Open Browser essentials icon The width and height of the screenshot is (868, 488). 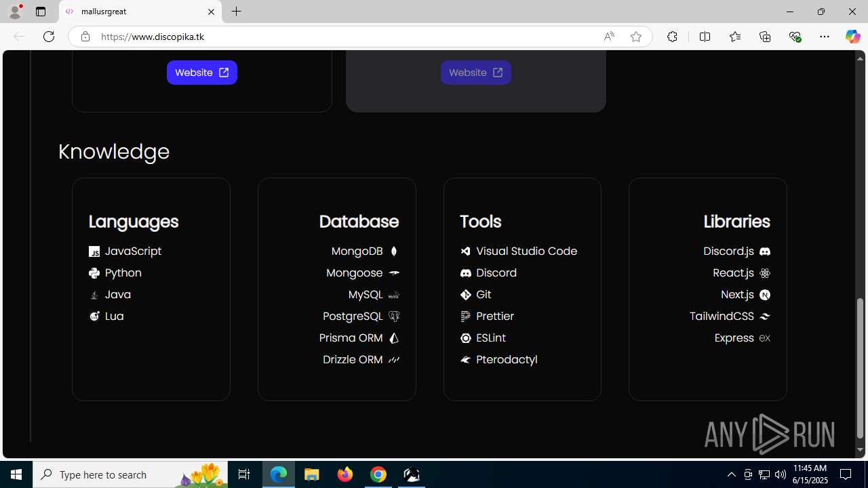click(795, 37)
